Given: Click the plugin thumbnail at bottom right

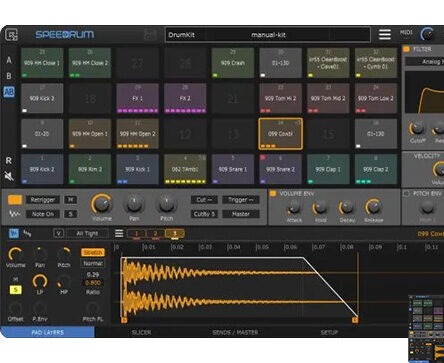Looking at the screenshot, I should [x=426, y=329].
